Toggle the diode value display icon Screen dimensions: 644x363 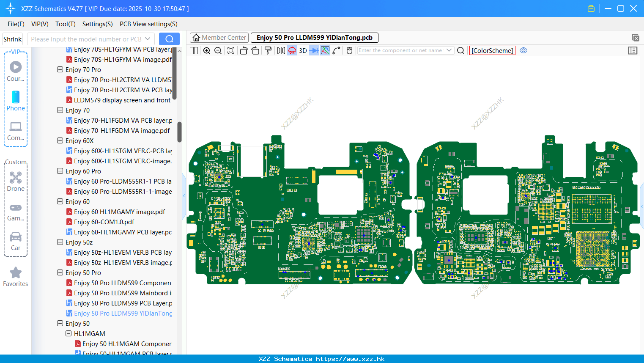pyautogui.click(x=314, y=50)
